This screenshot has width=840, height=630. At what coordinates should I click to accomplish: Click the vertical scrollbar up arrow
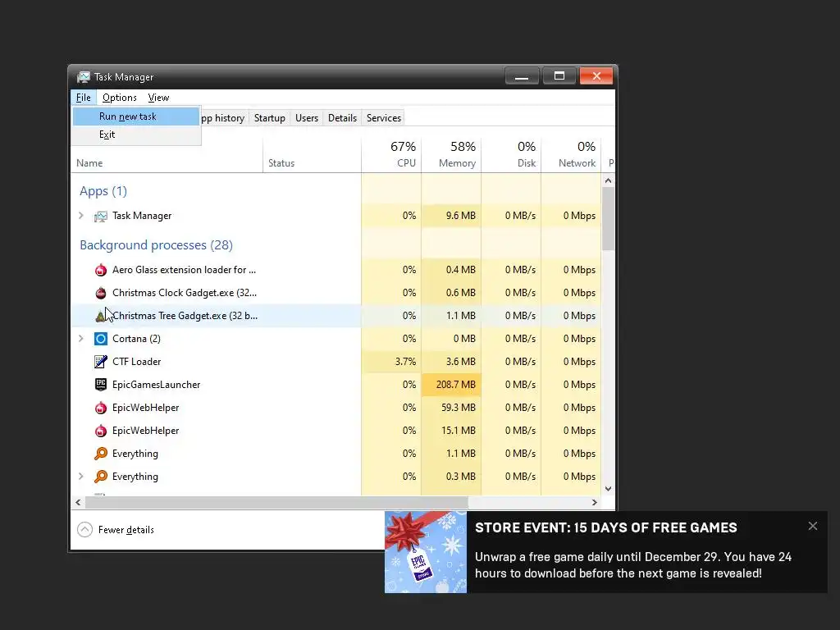pos(608,180)
